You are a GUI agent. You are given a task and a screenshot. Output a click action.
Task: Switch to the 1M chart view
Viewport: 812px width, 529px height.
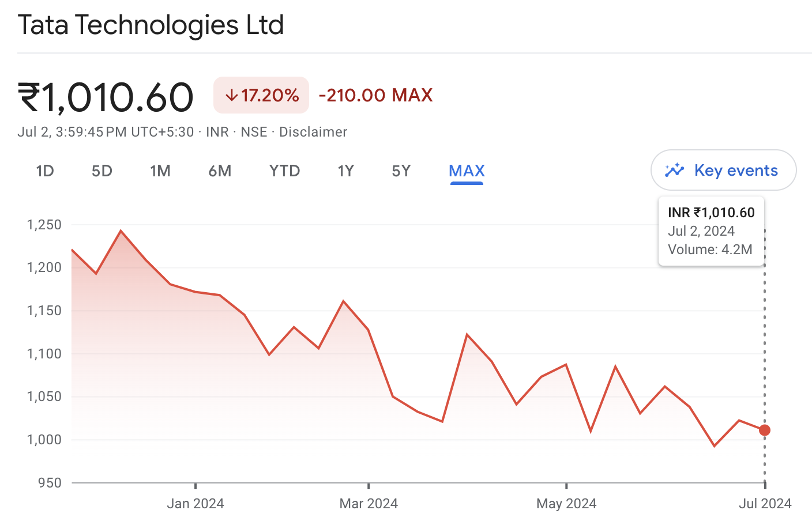click(x=160, y=171)
